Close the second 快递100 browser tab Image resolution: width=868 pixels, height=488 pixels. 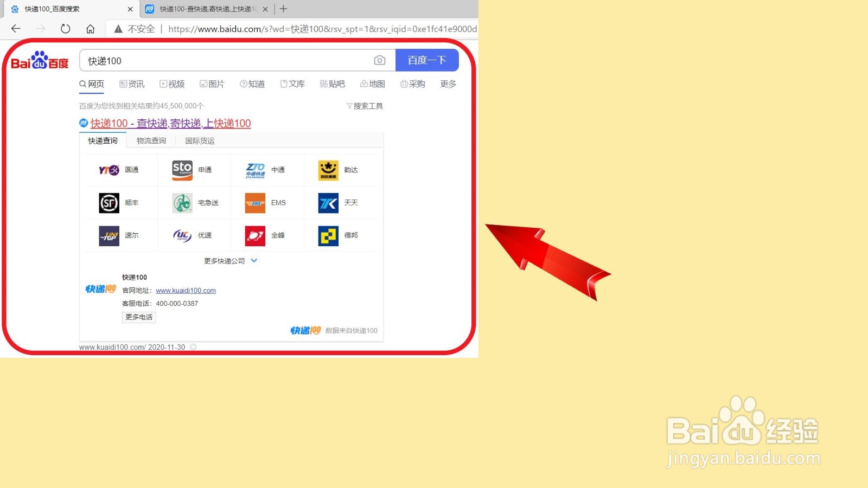point(265,9)
